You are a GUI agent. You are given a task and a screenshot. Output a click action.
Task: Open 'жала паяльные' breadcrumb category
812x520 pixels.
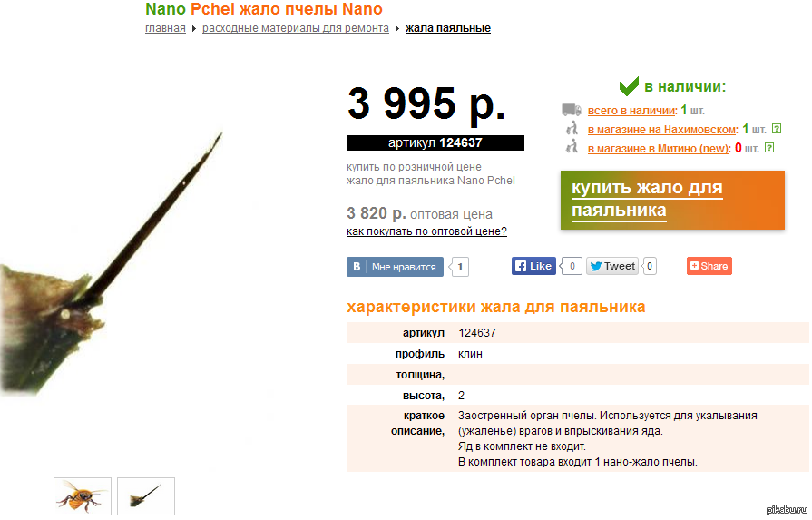448,28
